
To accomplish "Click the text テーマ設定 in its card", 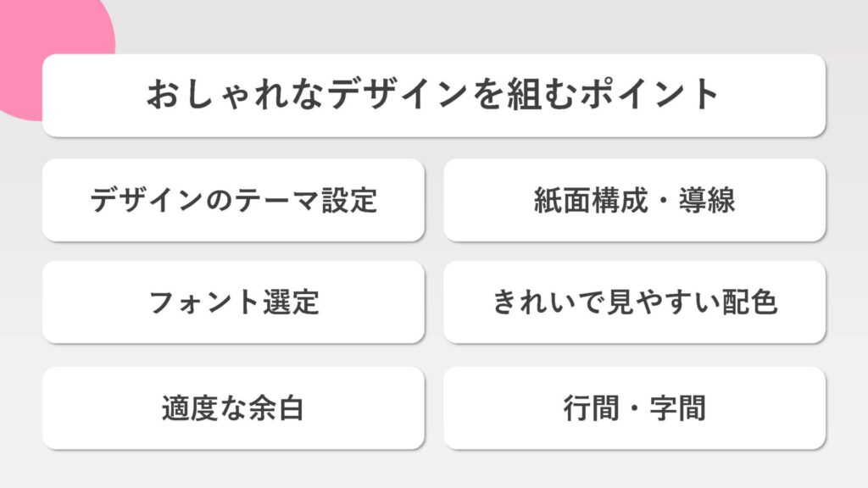I will pos(306,200).
